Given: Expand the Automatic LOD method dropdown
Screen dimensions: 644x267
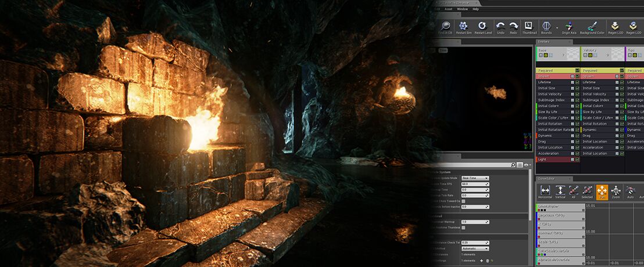Looking at the screenshot, I should pyautogui.click(x=475, y=248).
